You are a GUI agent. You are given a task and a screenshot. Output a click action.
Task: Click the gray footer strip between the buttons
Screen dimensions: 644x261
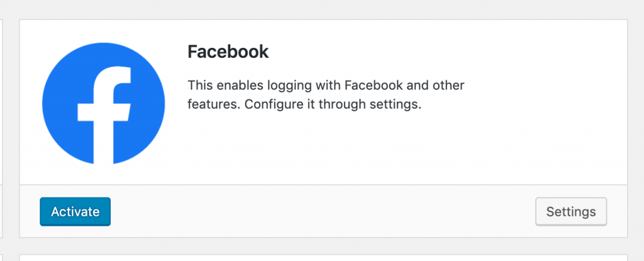pyautogui.click(x=323, y=211)
